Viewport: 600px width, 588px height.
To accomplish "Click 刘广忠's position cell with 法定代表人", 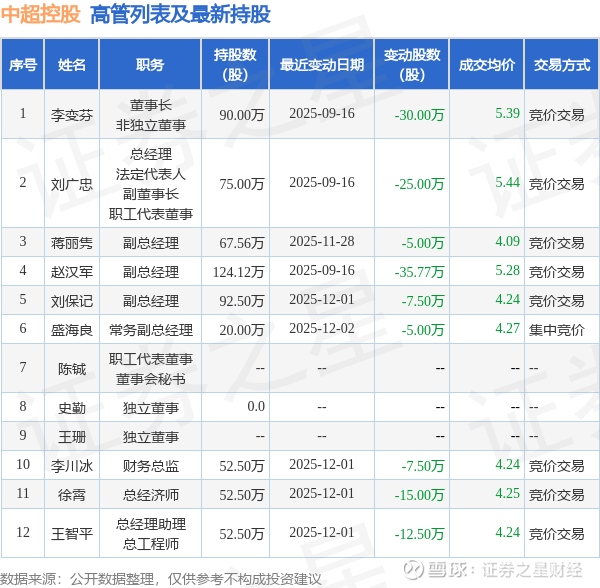I will pos(150,184).
